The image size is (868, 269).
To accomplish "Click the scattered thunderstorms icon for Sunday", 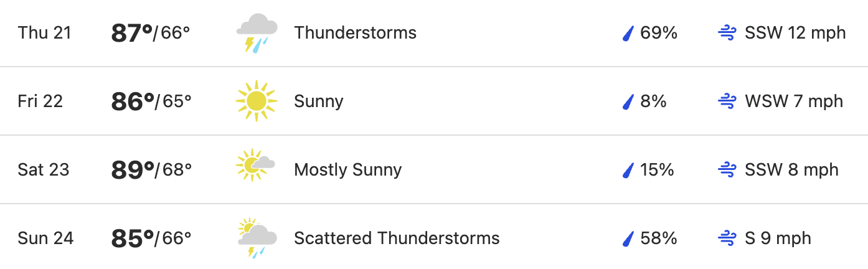I will pos(257,238).
